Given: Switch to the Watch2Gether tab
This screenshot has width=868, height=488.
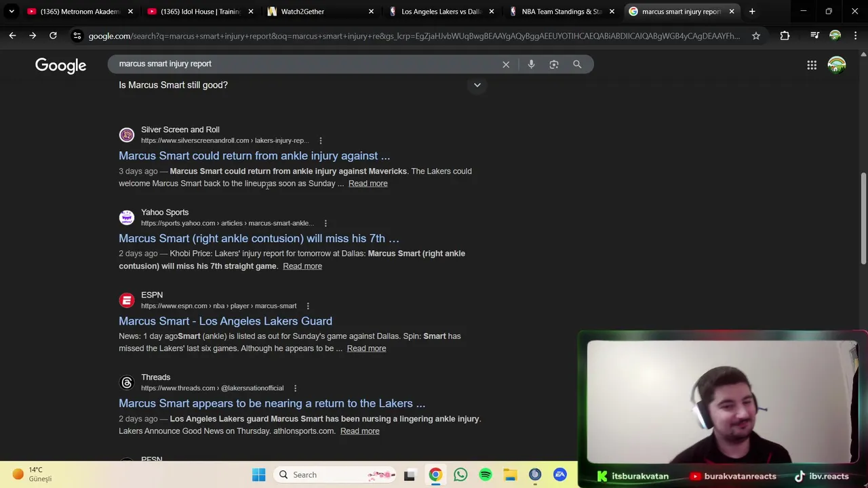Looking at the screenshot, I should (319, 12).
